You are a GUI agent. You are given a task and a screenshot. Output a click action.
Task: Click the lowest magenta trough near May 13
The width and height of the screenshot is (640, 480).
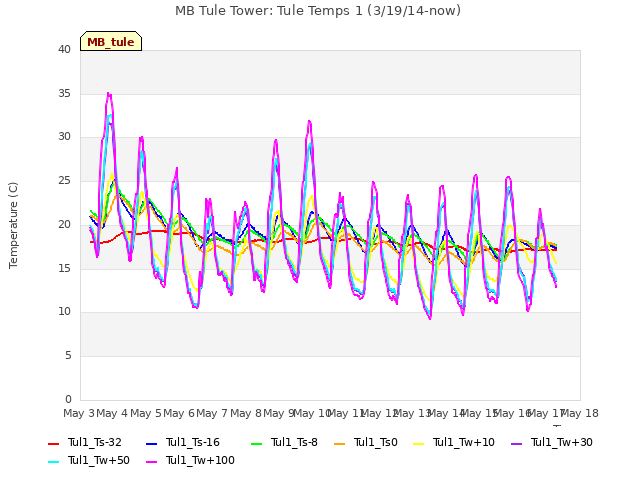[x=430, y=318]
